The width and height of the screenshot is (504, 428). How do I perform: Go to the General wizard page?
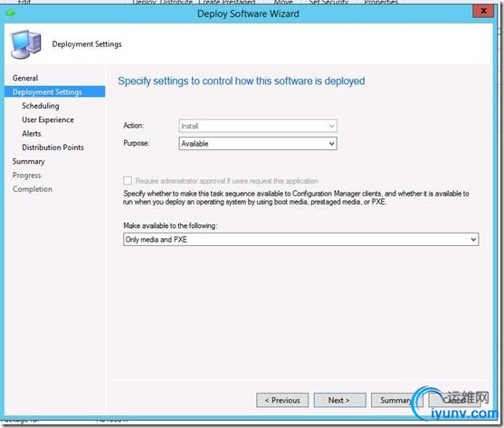click(25, 78)
